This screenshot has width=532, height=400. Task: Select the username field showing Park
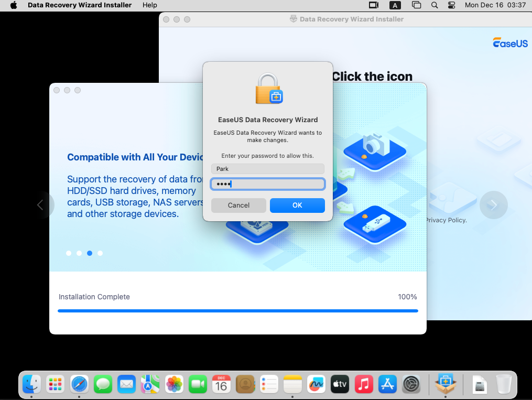(268, 169)
